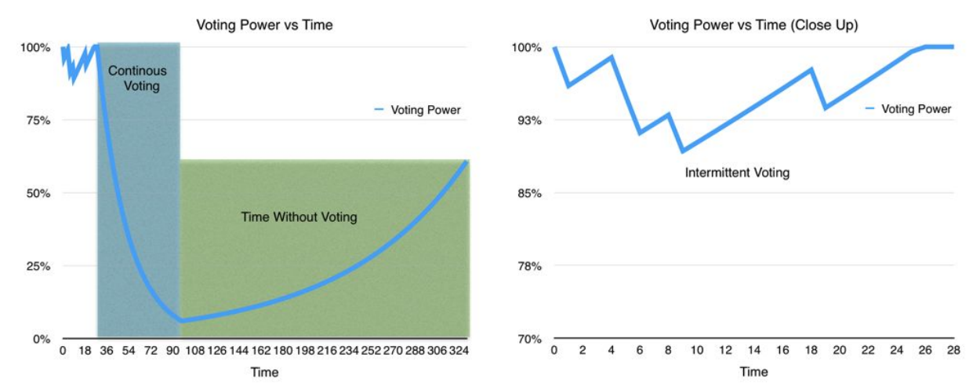Click the left chart's blue legend line swatch
Image resolution: width=980 pixels, height=386 pixels.
(380, 111)
